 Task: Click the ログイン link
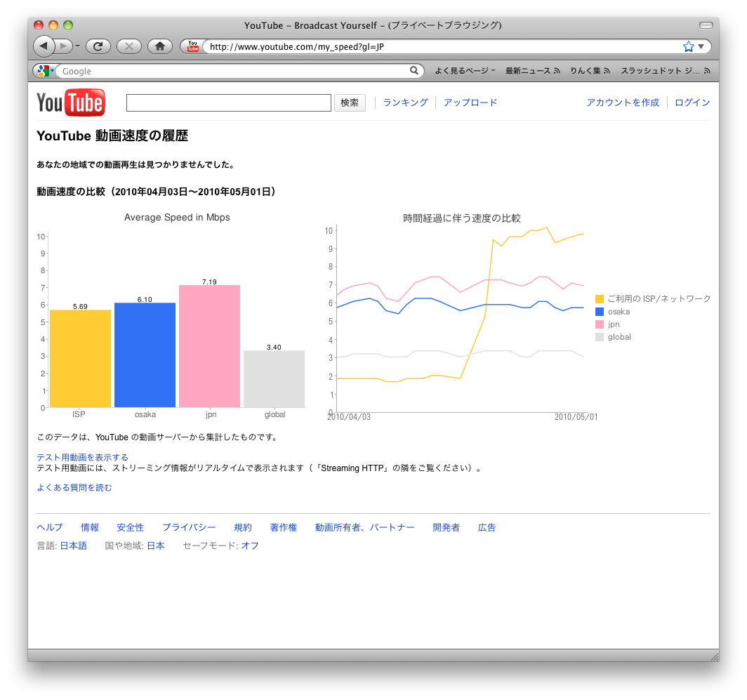tap(692, 103)
